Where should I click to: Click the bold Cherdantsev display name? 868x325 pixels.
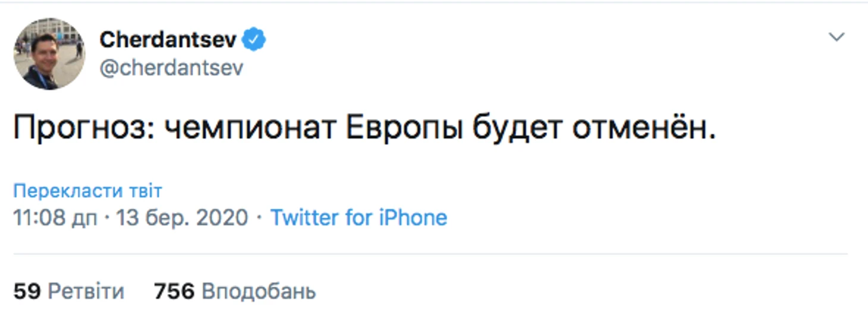click(x=168, y=40)
